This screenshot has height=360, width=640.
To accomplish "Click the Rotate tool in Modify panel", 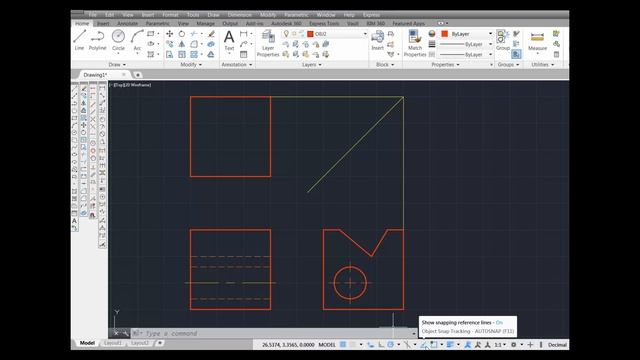I will pyautogui.click(x=182, y=34).
